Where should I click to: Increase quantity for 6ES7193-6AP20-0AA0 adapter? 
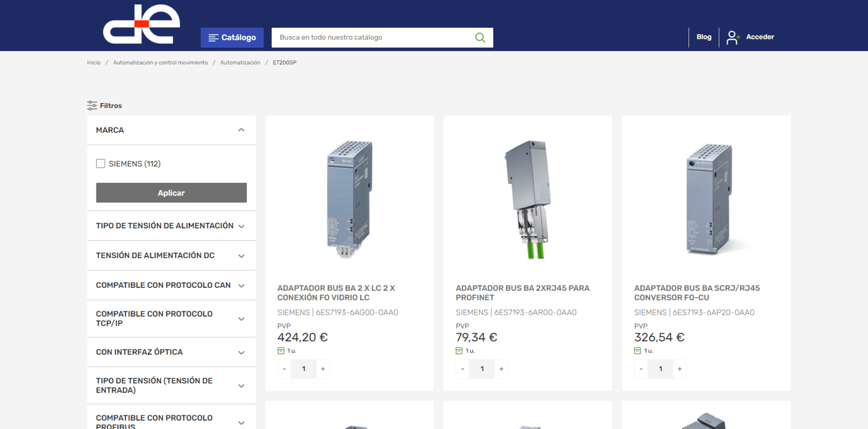coord(680,369)
